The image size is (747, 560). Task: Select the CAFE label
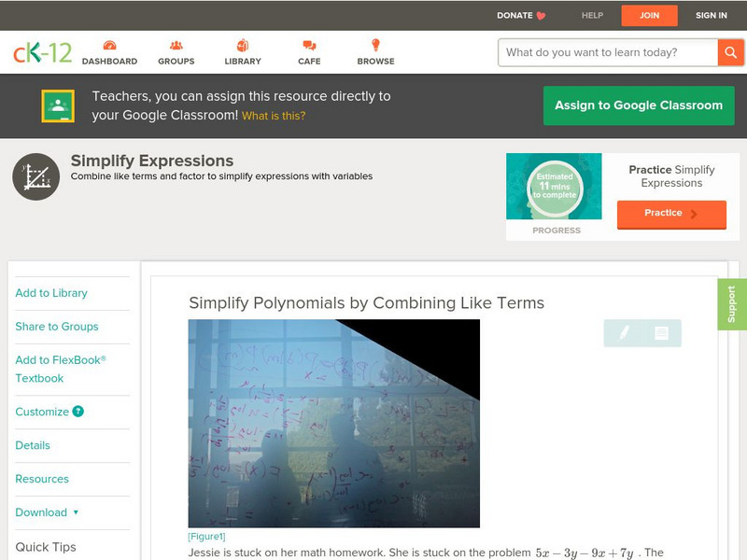pos(309,62)
